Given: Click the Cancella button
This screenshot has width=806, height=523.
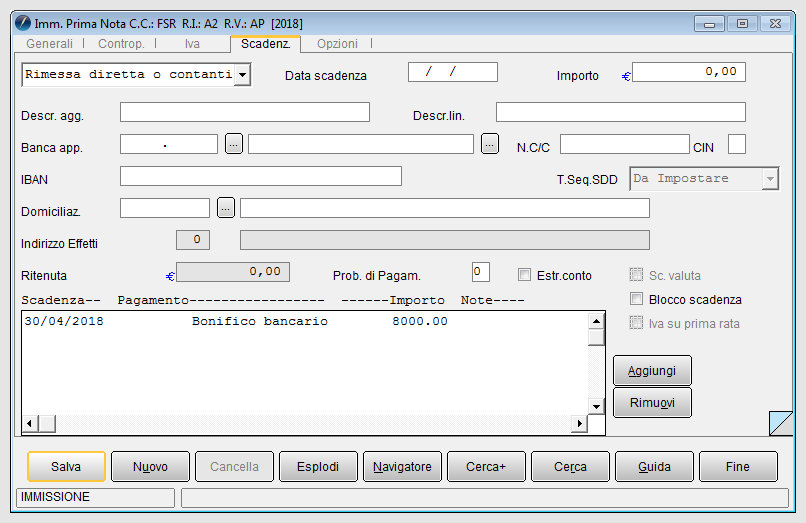Looking at the screenshot, I should [x=234, y=466].
